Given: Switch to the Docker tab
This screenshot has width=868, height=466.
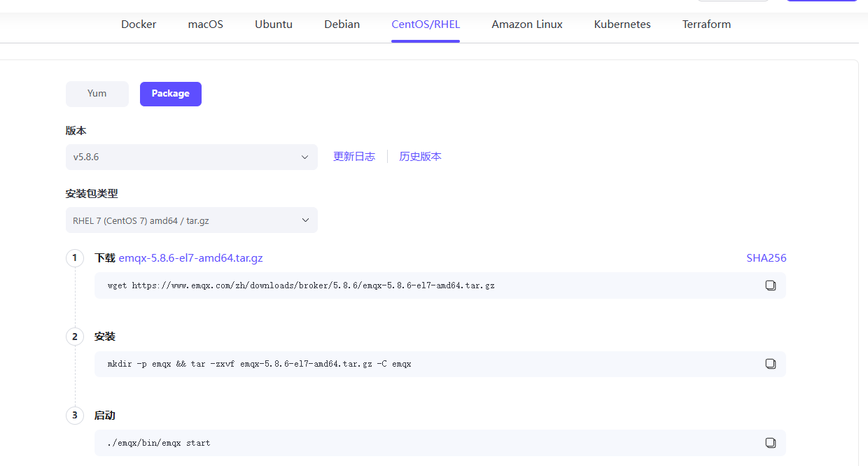Looking at the screenshot, I should pyautogui.click(x=139, y=24).
